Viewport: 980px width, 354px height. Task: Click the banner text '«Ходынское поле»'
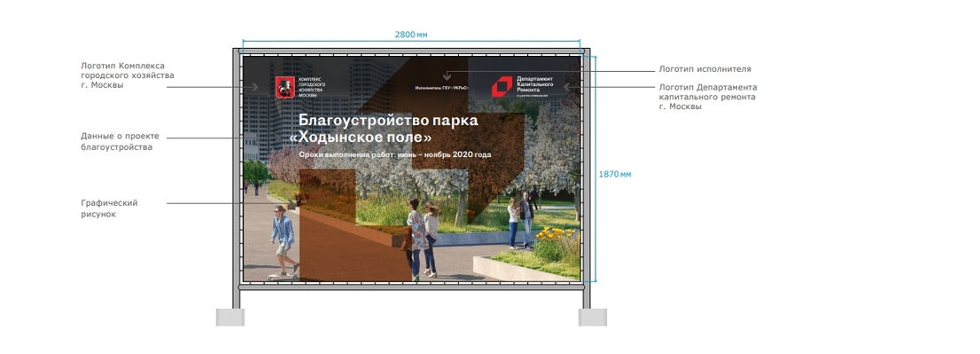click(361, 137)
